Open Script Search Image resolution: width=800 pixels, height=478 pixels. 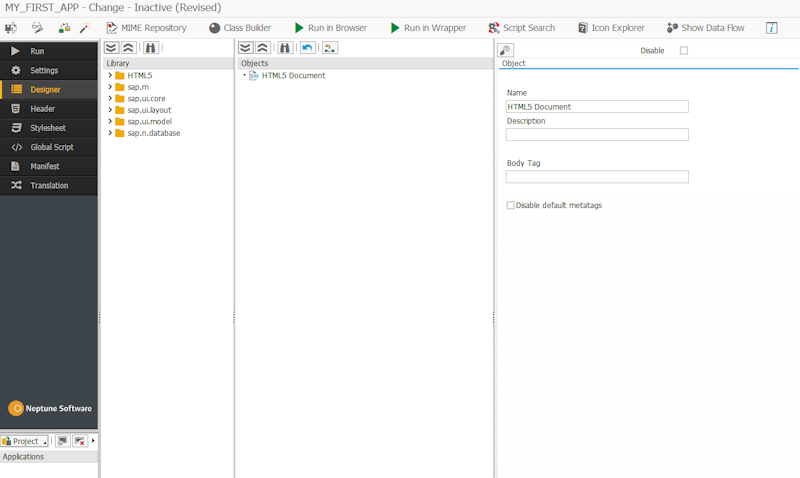521,28
